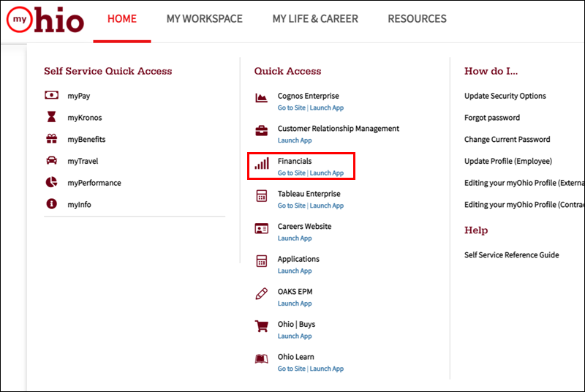Click the Careers Website ID card icon
The height and width of the screenshot is (392, 585).
click(x=261, y=228)
